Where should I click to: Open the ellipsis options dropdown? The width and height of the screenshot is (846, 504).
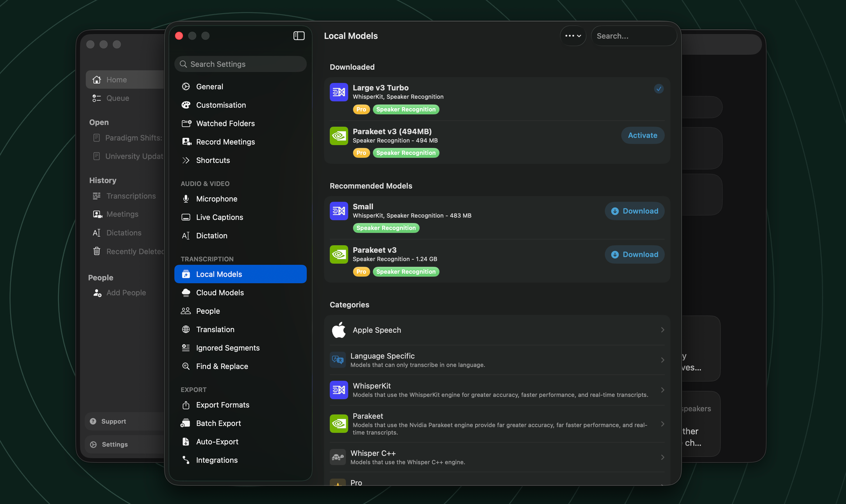pos(573,36)
